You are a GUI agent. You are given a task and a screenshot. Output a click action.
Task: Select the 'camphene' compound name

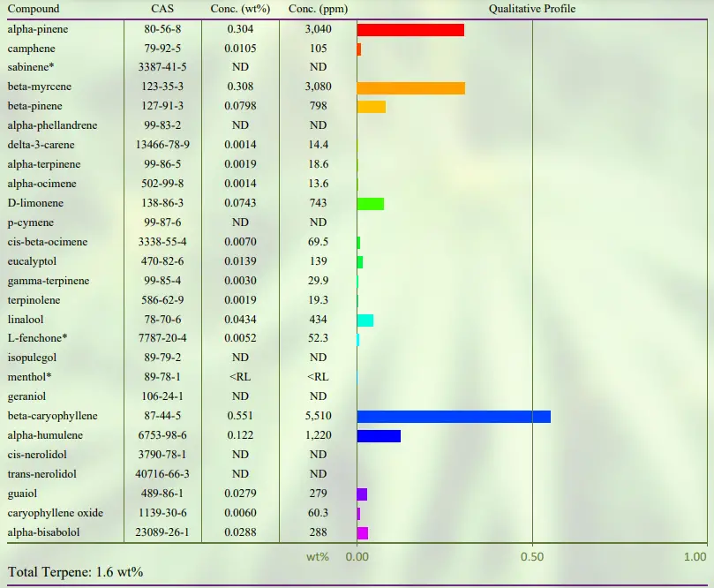tap(32, 49)
